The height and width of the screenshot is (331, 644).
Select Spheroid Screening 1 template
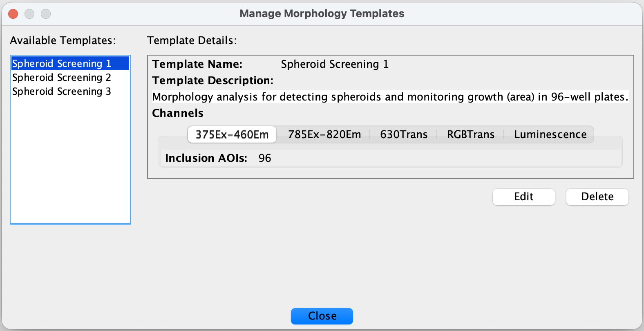(70, 64)
